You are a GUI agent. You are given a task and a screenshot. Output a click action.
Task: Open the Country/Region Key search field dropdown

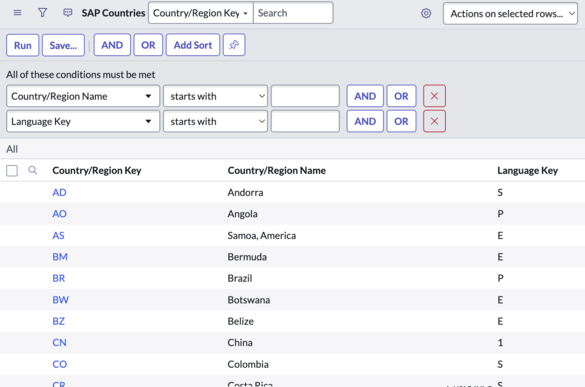[201, 13]
